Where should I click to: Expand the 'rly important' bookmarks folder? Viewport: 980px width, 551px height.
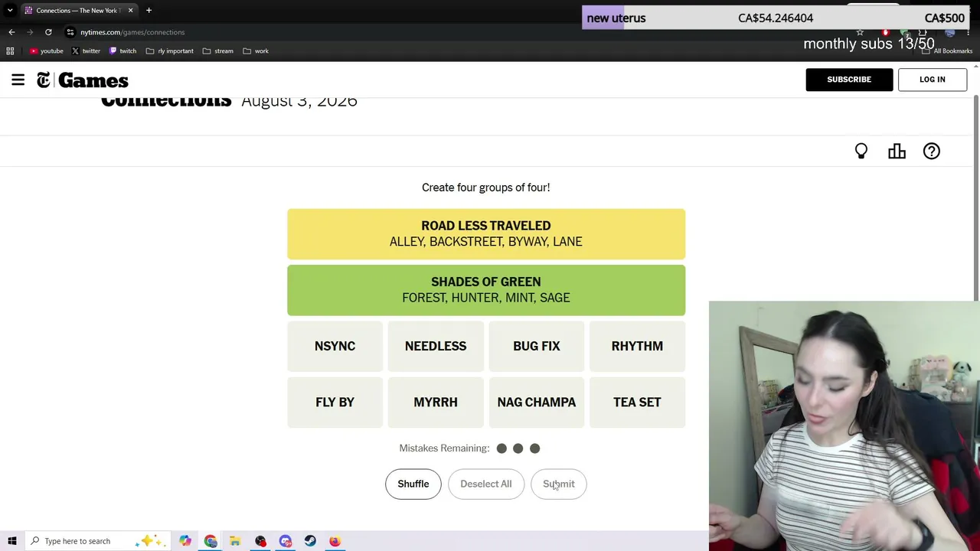pyautogui.click(x=170, y=51)
